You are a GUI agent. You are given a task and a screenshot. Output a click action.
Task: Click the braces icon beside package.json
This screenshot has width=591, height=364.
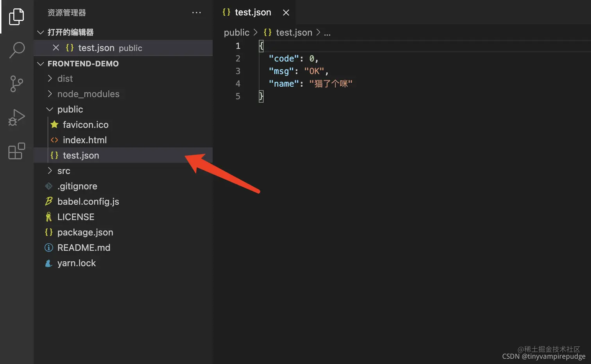[49, 232]
